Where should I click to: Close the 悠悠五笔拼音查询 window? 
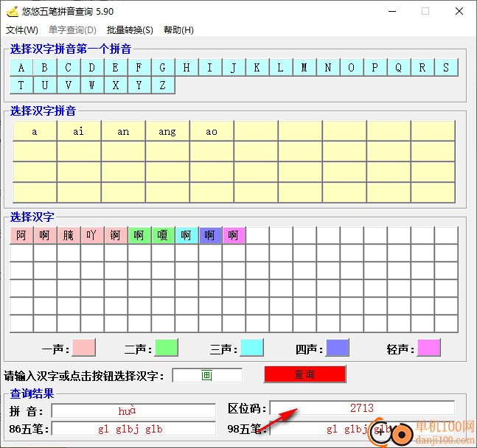459,11
